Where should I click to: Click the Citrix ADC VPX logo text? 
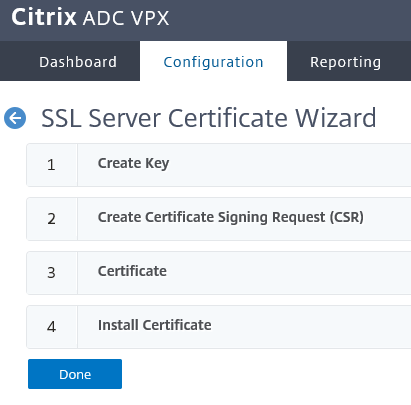[90, 17]
